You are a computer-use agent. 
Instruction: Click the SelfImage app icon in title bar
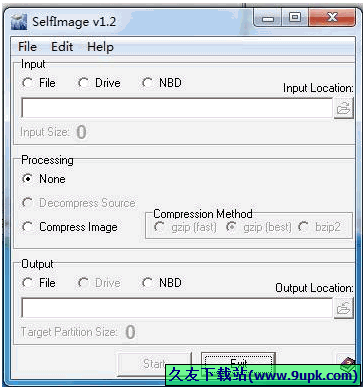point(19,22)
